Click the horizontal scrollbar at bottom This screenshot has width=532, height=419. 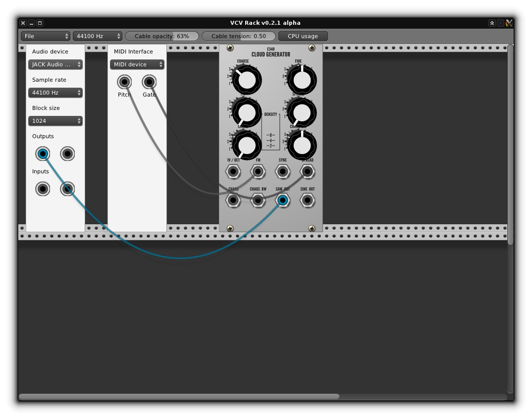pyautogui.click(x=179, y=397)
